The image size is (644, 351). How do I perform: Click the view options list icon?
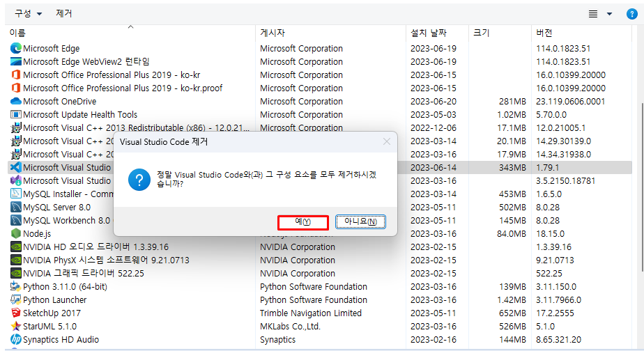593,14
